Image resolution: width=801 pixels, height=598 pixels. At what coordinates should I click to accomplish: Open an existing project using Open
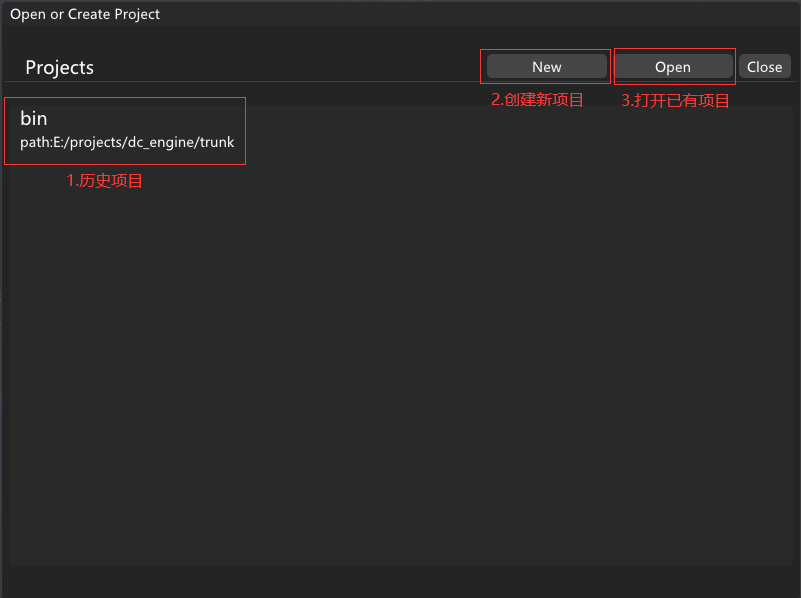(x=673, y=67)
